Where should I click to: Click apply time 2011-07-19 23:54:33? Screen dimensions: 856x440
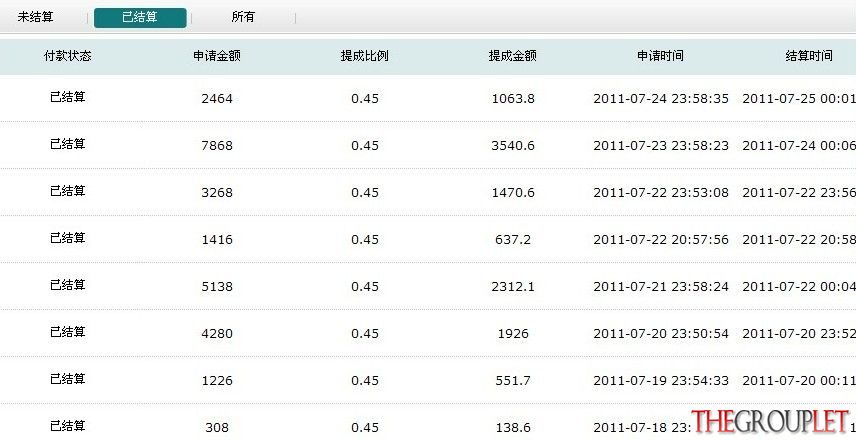661,380
